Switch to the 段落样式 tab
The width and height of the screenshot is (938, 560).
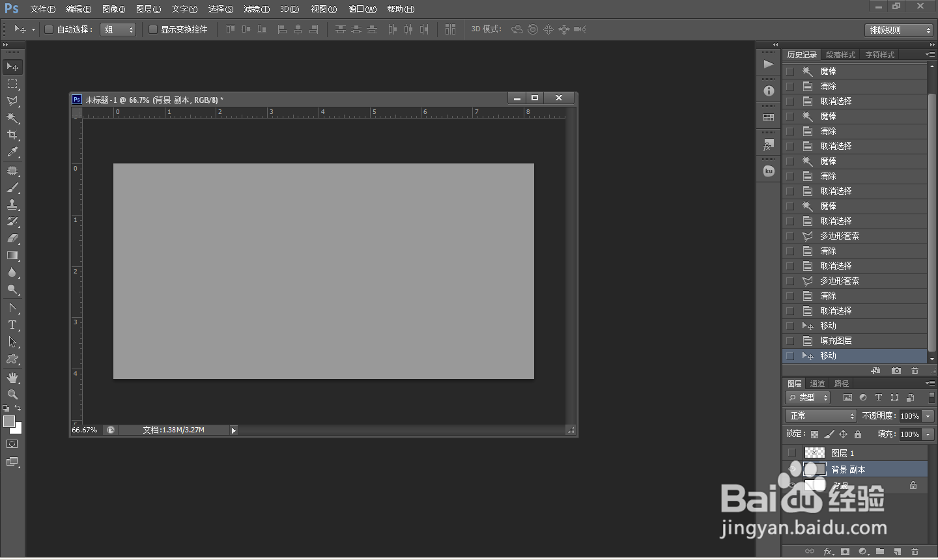pyautogui.click(x=841, y=55)
